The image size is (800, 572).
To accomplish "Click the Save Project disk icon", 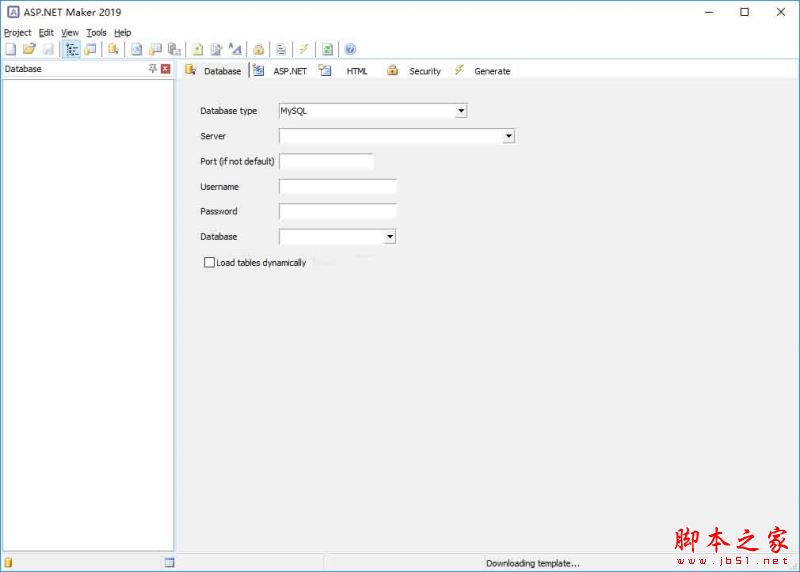I will click(48, 49).
